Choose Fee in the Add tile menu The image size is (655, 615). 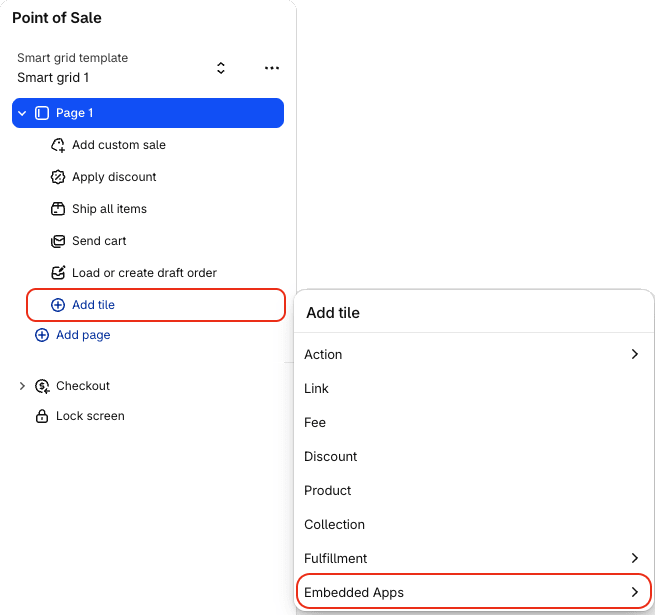[474, 422]
